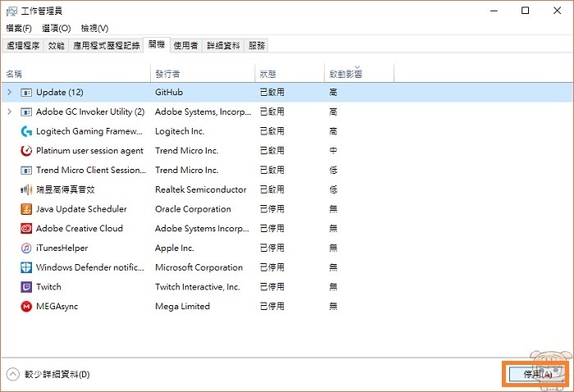Click the 停用 button
Image resolution: width=574 pixels, height=392 pixels.
click(537, 374)
